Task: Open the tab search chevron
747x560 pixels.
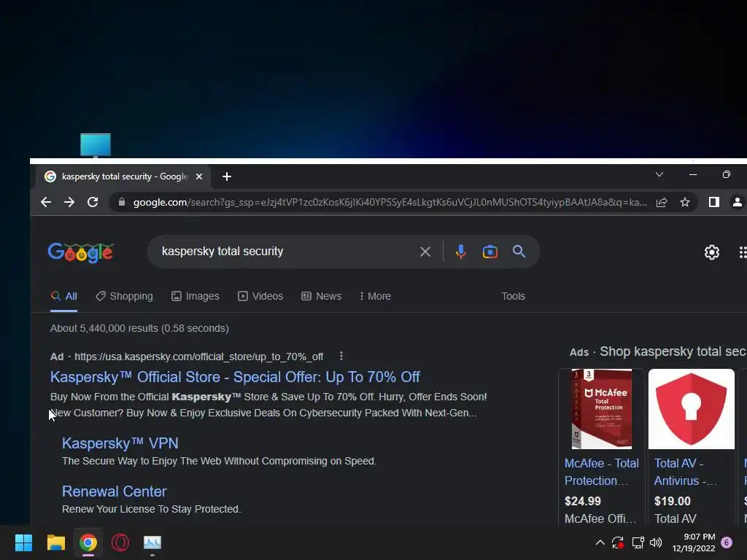Action: click(x=659, y=175)
